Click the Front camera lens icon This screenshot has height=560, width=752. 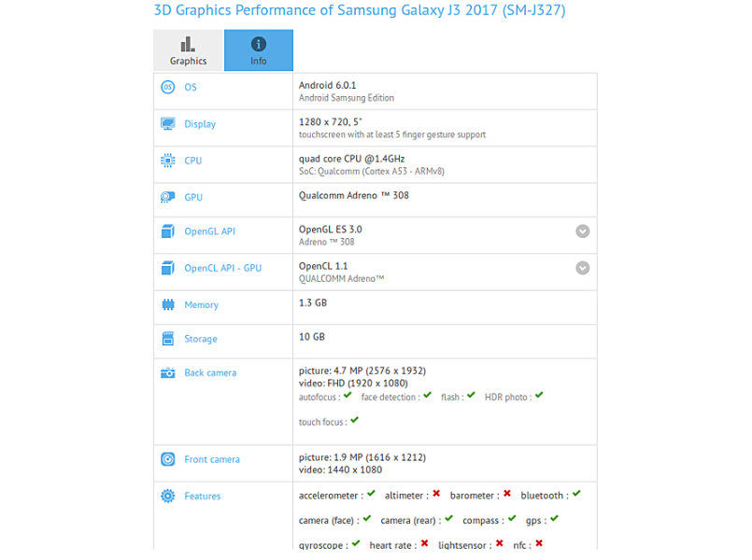click(x=168, y=459)
